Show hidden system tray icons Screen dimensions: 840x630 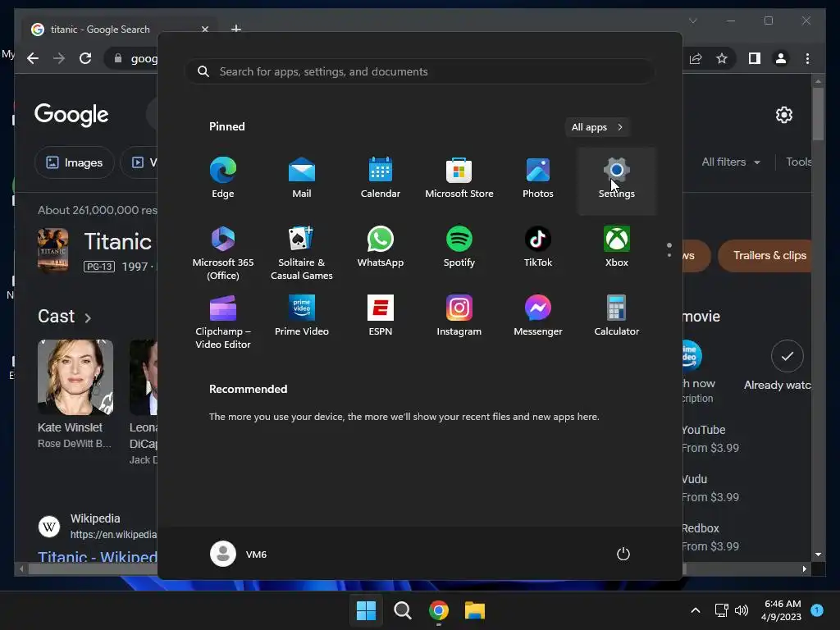coord(696,610)
